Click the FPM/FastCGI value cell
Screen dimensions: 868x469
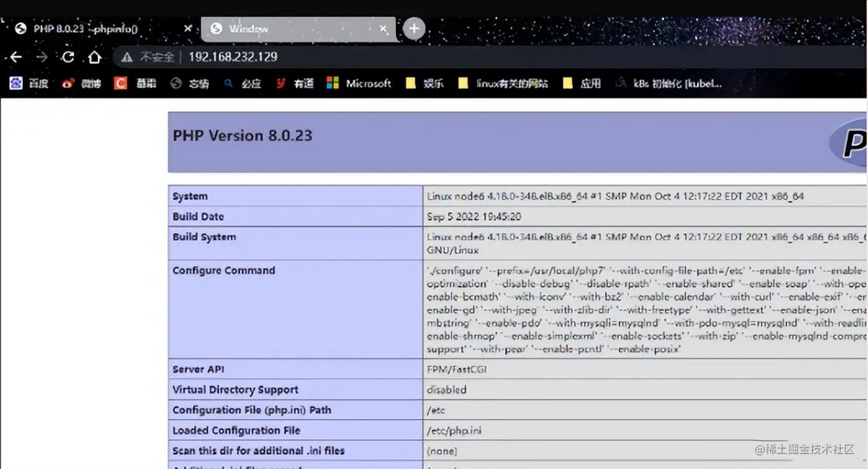[x=645, y=369]
